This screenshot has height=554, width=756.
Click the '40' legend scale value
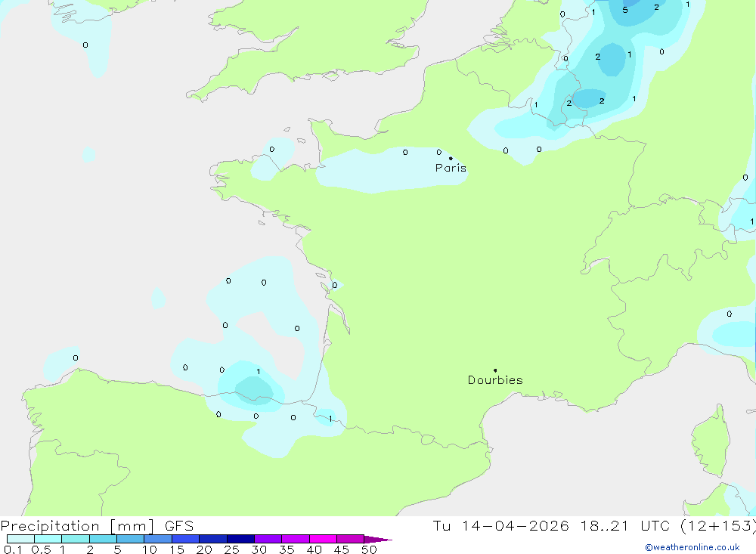(x=314, y=549)
